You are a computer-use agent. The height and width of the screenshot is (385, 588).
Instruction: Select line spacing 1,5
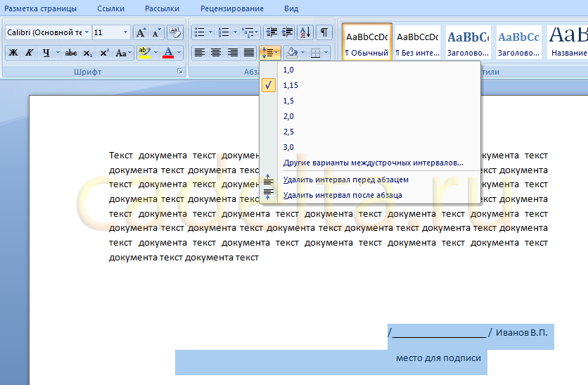click(370, 101)
